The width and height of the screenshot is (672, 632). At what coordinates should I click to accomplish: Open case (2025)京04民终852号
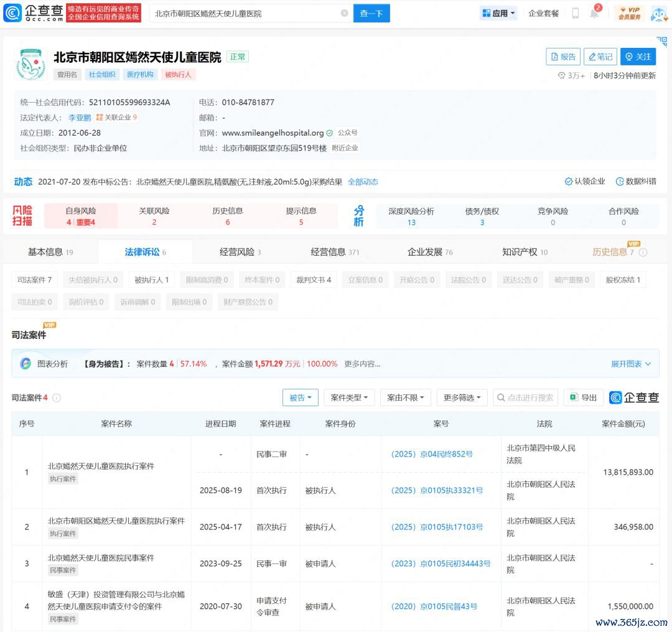(x=432, y=454)
